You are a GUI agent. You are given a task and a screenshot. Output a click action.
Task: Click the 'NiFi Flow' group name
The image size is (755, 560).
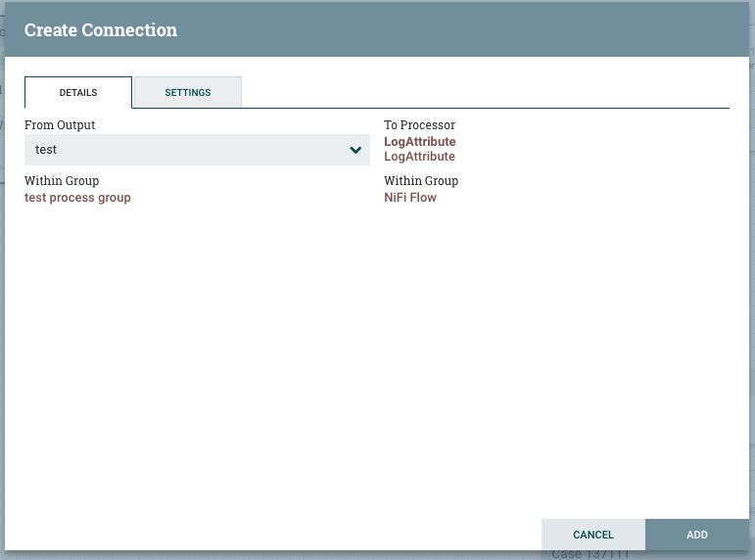[x=410, y=198]
